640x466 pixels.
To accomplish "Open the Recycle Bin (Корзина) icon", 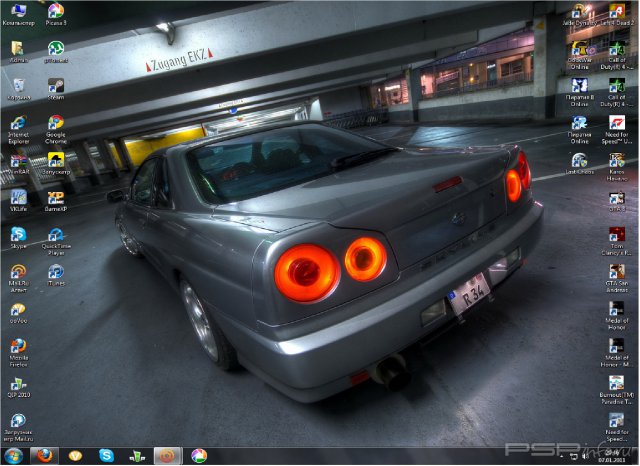I will (x=18, y=86).
